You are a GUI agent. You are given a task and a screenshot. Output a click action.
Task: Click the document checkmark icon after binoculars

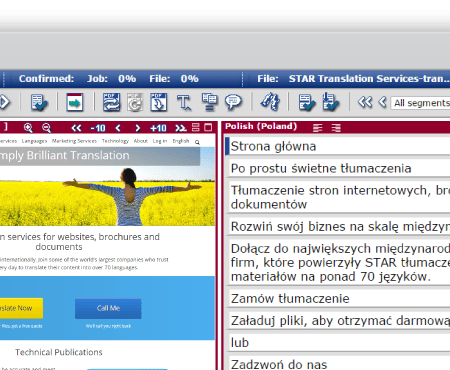click(x=307, y=102)
